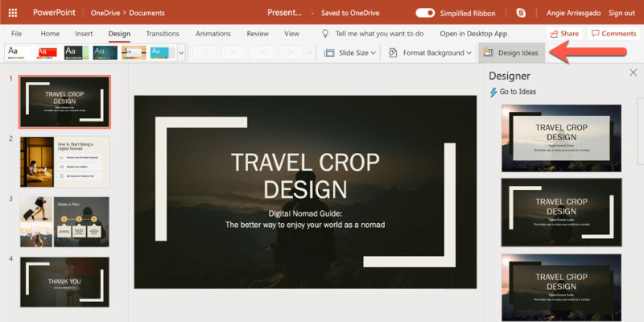This screenshot has height=322, width=644.
Task: Select the Design tab
Action: click(119, 34)
